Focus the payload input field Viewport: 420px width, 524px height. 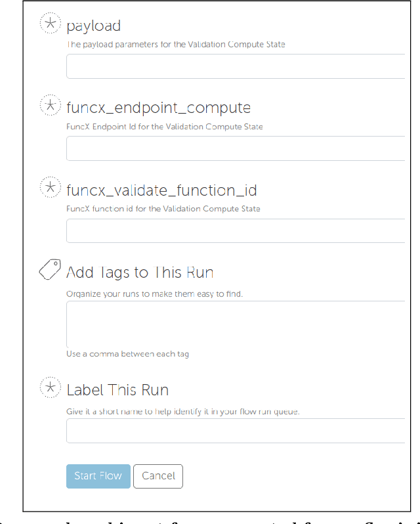[235, 66]
